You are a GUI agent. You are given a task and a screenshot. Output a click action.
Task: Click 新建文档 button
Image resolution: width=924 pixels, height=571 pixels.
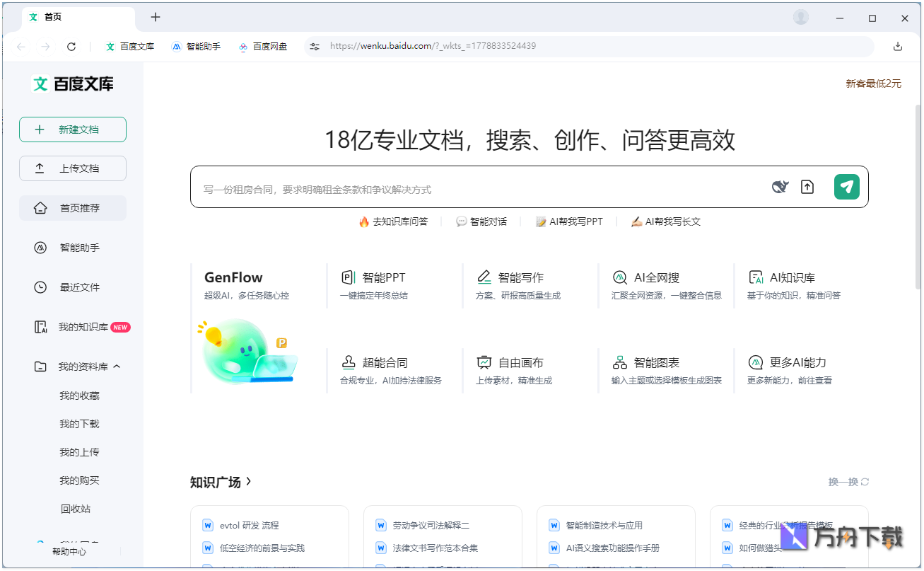pos(73,129)
